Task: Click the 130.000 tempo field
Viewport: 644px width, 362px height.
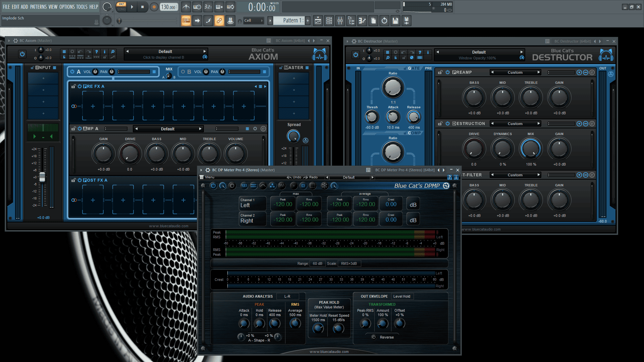Action: pyautogui.click(x=169, y=7)
